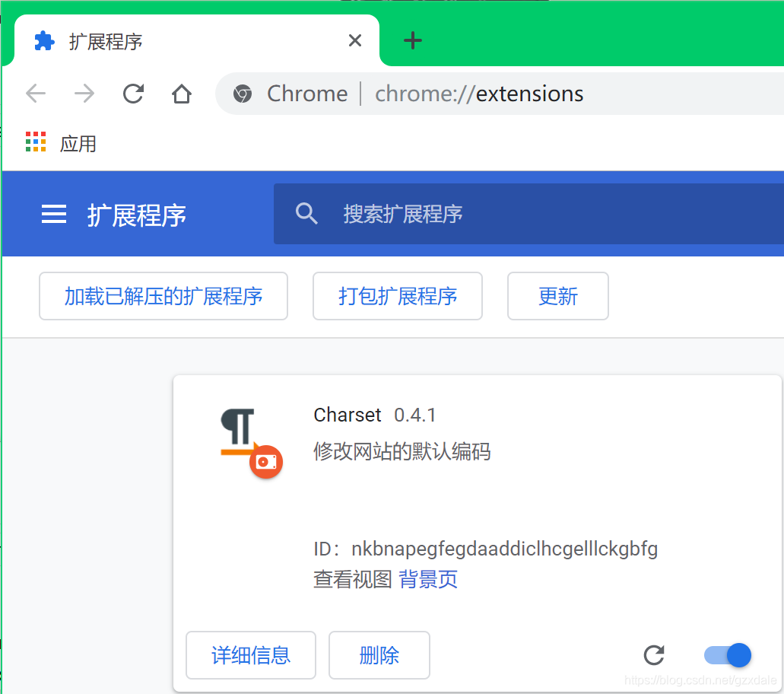Open a new browser tab

(412, 40)
